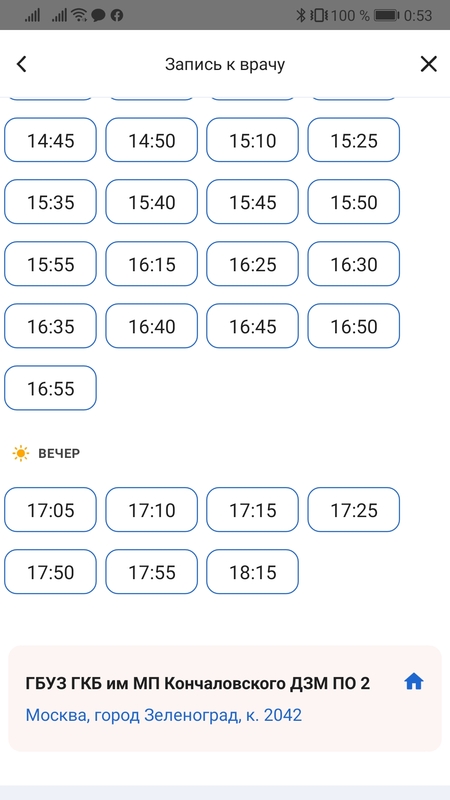
Task: Tap the Bluetooth status icon
Action: (301, 15)
